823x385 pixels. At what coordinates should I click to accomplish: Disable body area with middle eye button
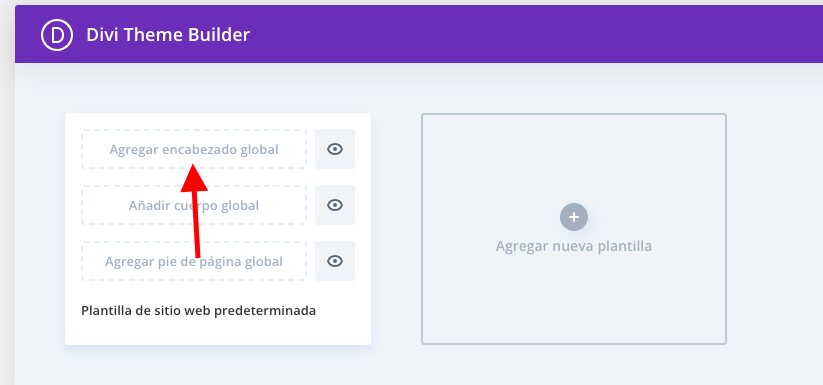(335, 205)
